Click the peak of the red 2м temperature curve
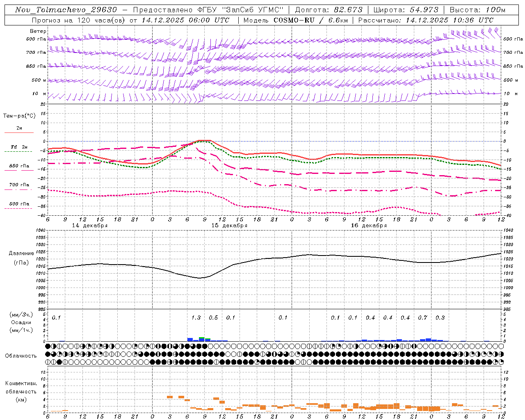Screen dimensions: 525x420 [204, 140]
